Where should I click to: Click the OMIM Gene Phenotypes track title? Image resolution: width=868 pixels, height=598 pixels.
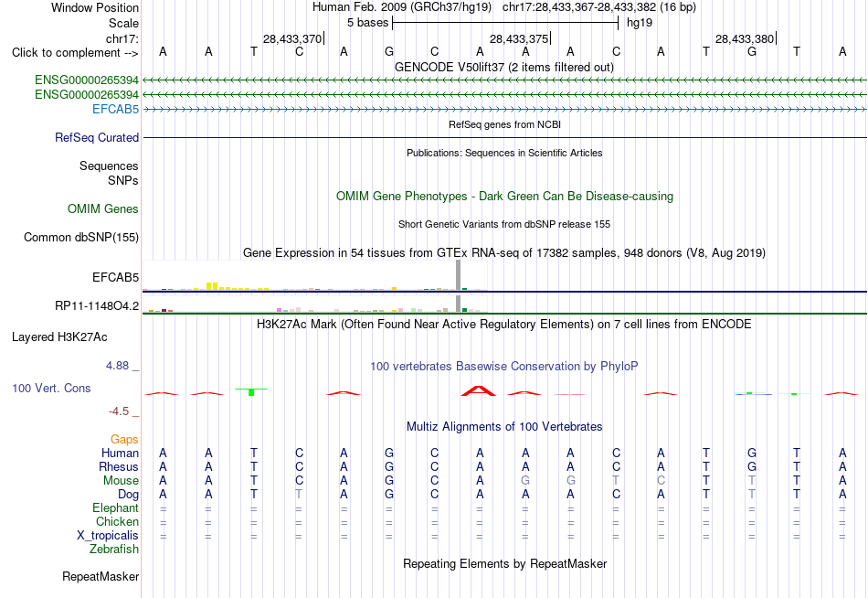(504, 197)
